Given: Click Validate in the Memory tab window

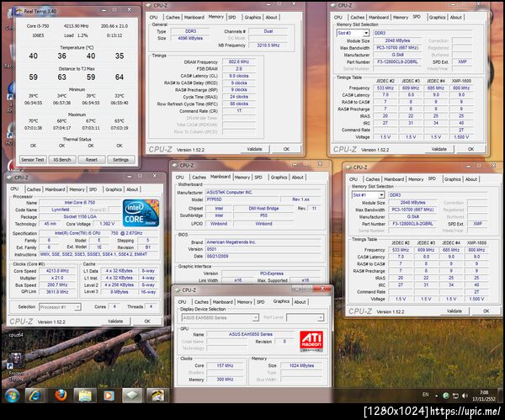Looking at the screenshot, I should pos(254,149).
